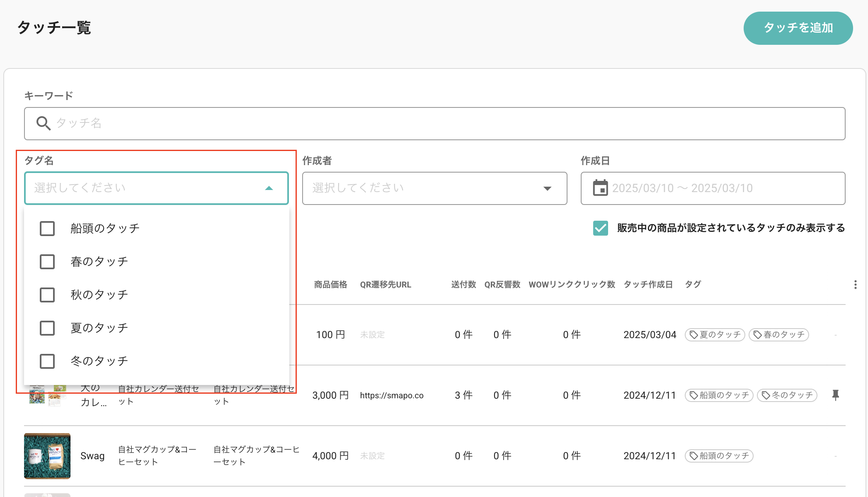
Task: Check the 冬のタッチ option checkbox
Action: pos(47,361)
